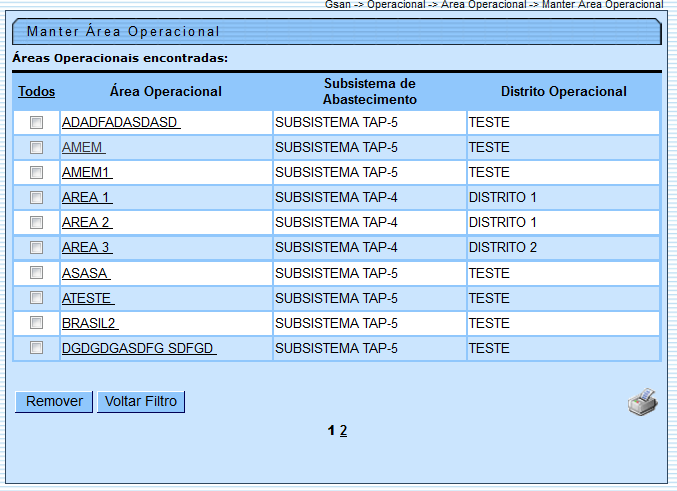
Task: Click the Voltar Filtro button
Action: [x=141, y=401]
